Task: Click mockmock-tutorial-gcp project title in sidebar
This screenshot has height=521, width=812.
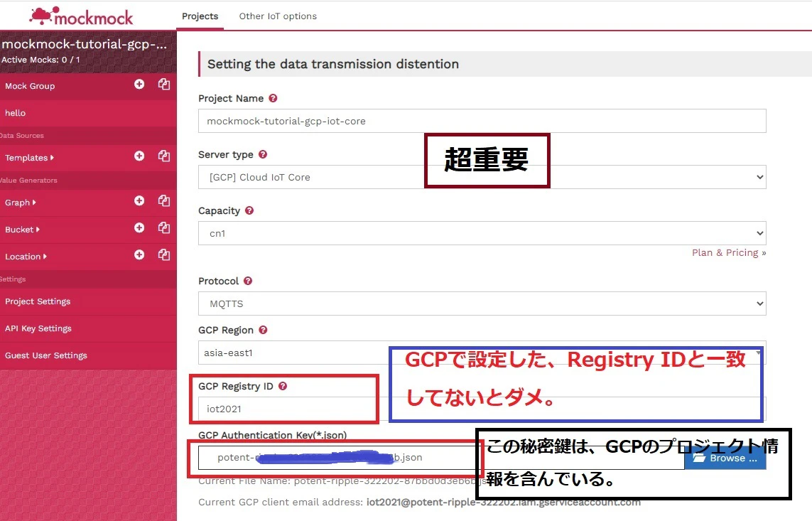Action: [85, 44]
